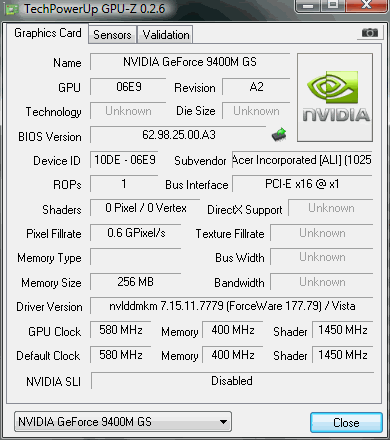Click the Close button
This screenshot has height=440, width=390.
point(346,423)
